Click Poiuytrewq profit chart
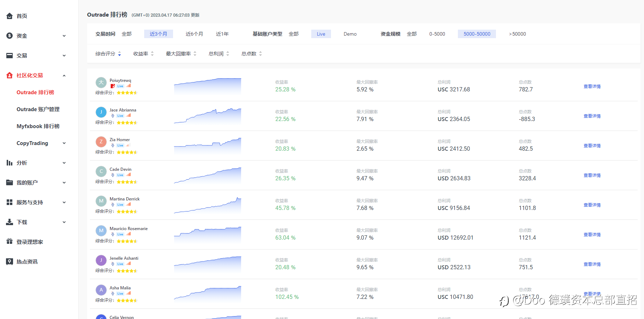The width and height of the screenshot is (644, 319). [208, 86]
